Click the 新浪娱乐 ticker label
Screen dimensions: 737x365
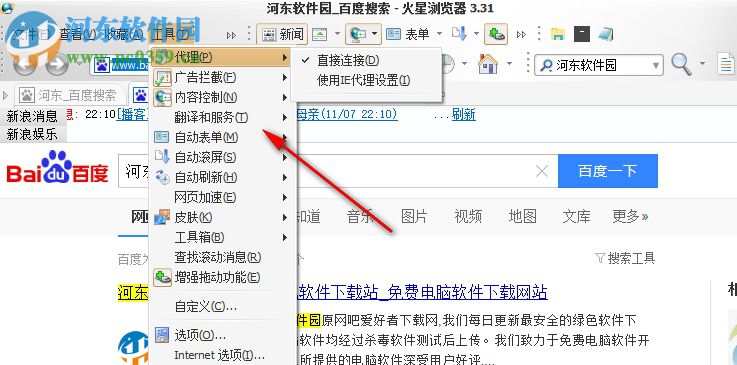(x=32, y=134)
